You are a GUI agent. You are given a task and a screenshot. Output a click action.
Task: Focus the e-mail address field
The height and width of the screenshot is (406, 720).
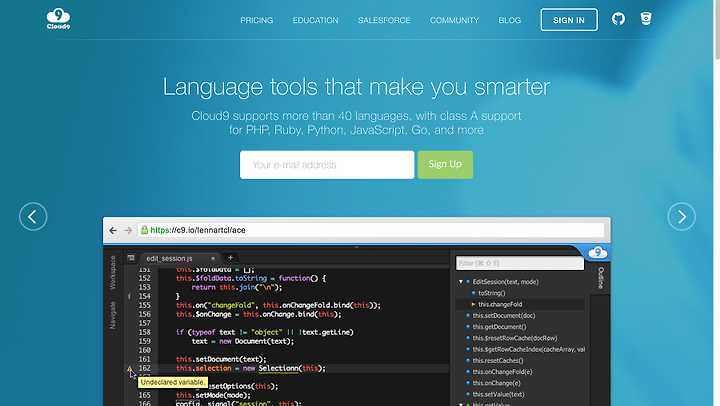tap(327, 164)
